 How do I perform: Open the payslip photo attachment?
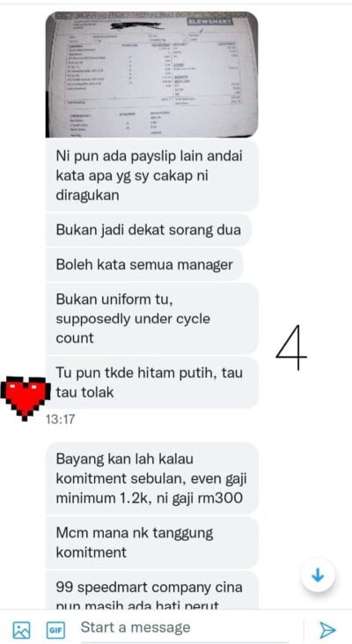[151, 74]
